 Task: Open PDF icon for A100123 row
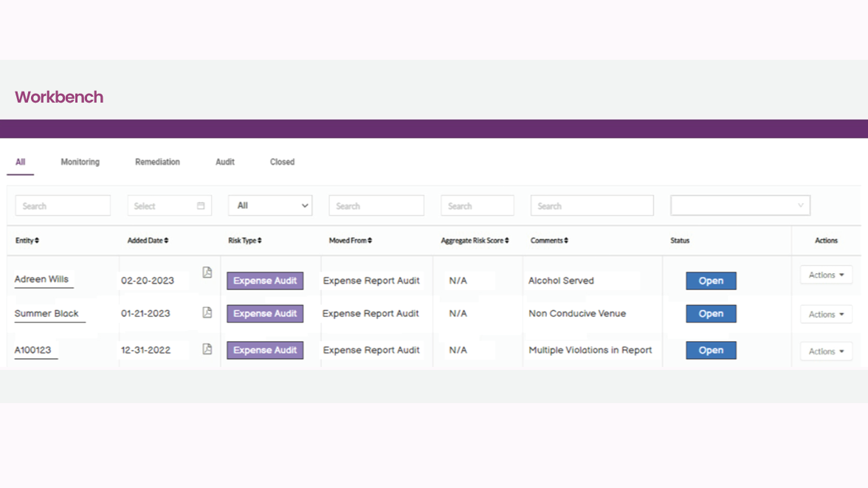[x=207, y=348]
